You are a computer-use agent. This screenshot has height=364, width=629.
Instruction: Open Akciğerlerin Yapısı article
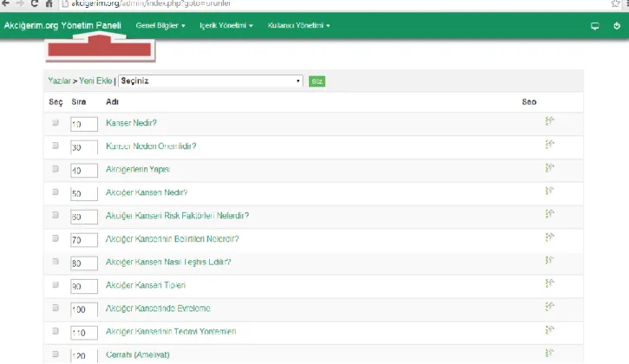(138, 170)
